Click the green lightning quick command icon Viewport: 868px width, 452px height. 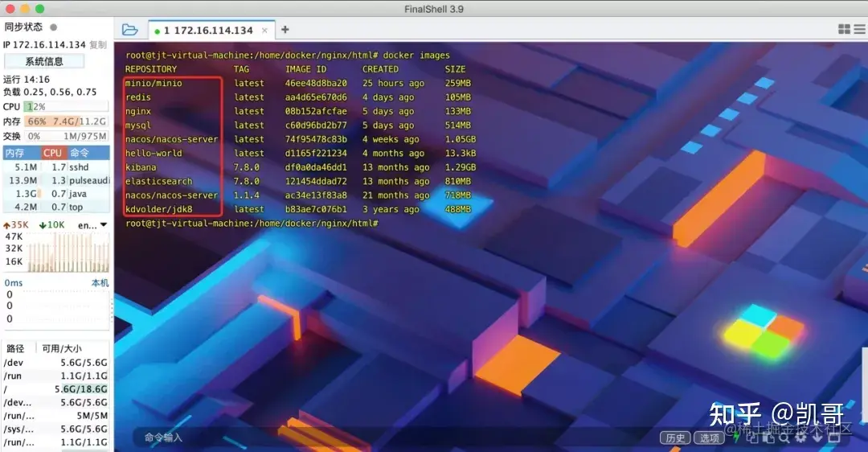coord(737,437)
